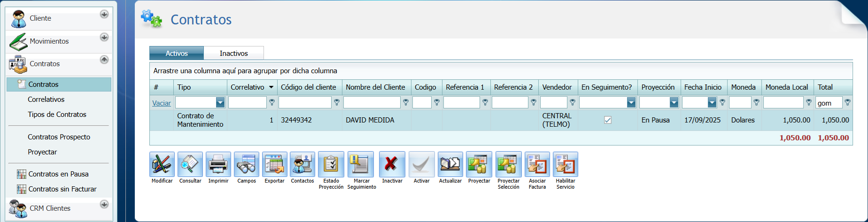Click the Modificar pencil icon

click(162, 164)
